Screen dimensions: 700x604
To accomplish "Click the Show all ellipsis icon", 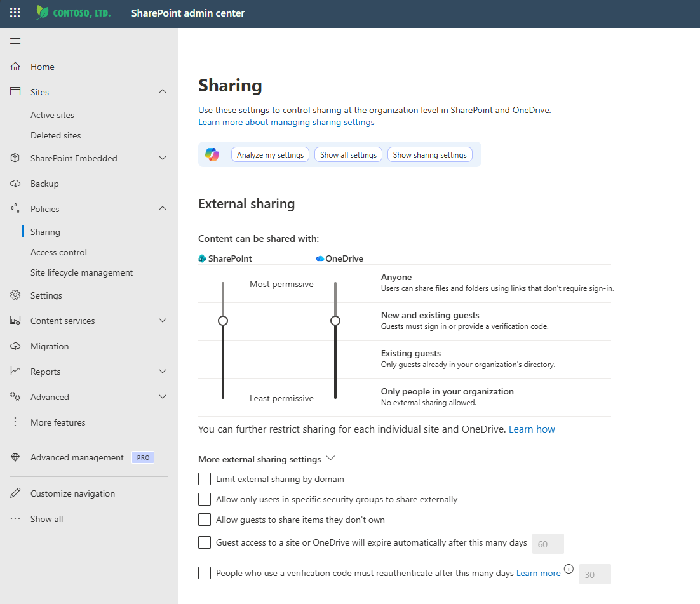I will coord(15,518).
